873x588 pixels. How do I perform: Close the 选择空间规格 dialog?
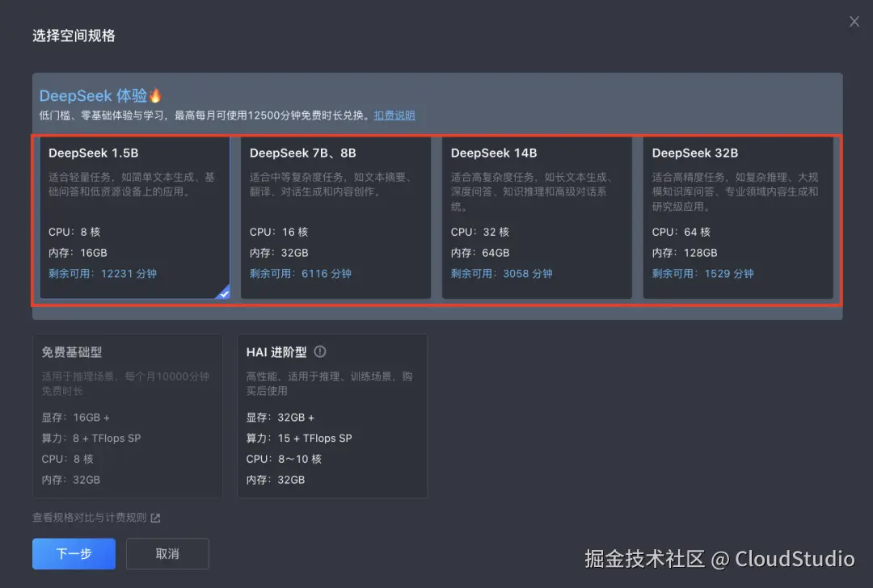tap(854, 22)
